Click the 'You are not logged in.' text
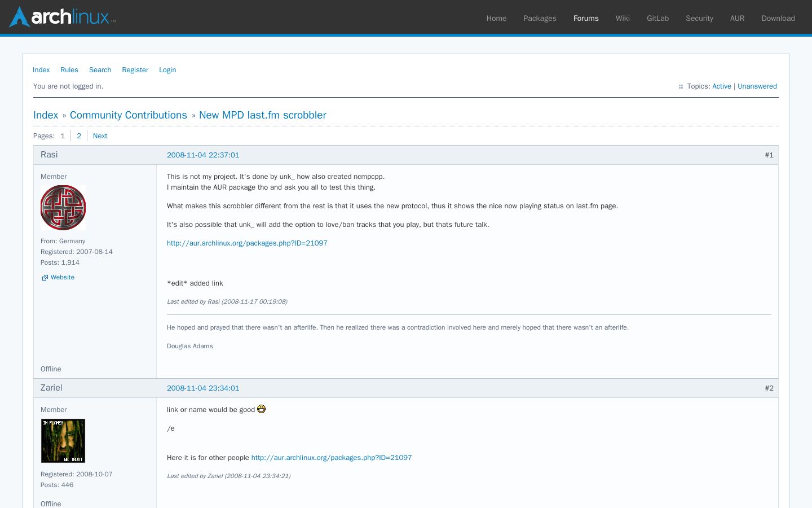Image resolution: width=812 pixels, height=508 pixels. tap(68, 86)
